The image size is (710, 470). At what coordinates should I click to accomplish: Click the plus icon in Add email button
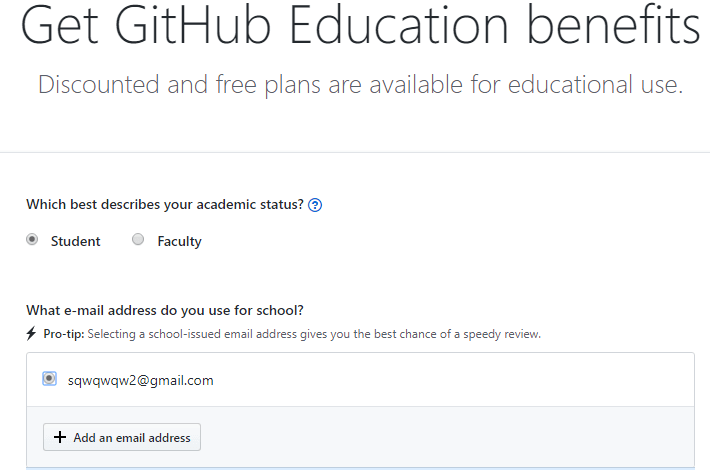point(60,437)
